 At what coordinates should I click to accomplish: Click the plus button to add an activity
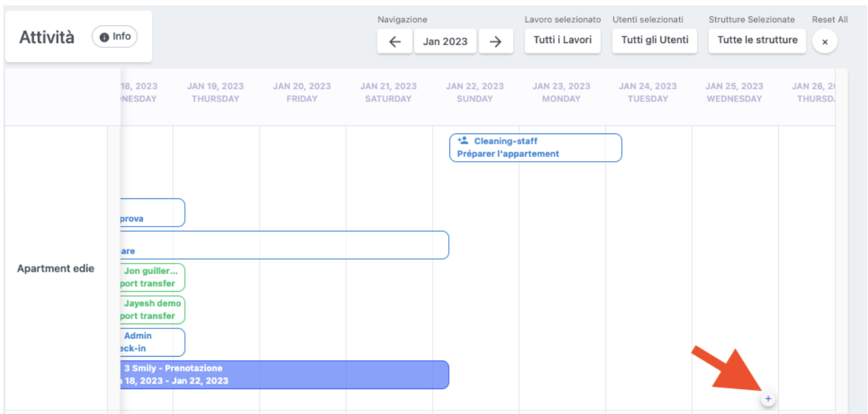pyautogui.click(x=769, y=398)
